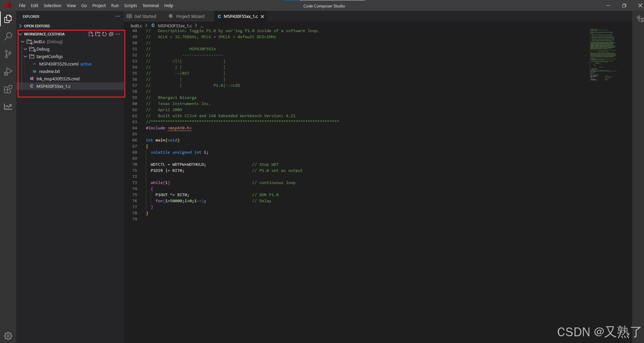
Task: Open Explorer panel more actions menu
Action: [x=118, y=16]
